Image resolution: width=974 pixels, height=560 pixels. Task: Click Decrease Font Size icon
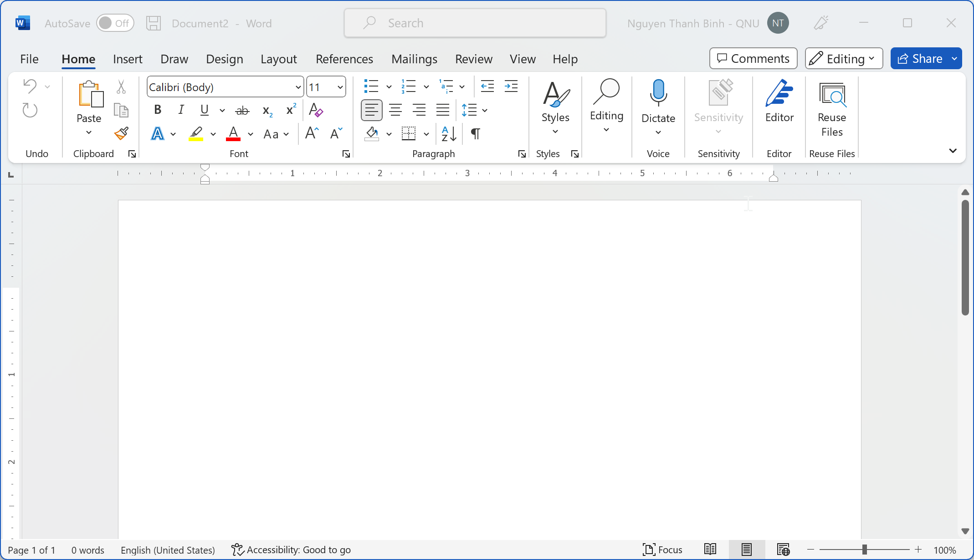336,133
